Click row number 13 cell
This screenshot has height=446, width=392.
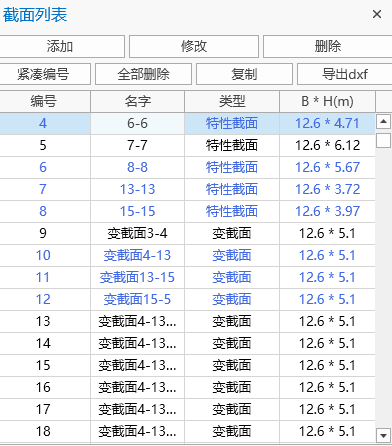pyautogui.click(x=45, y=321)
